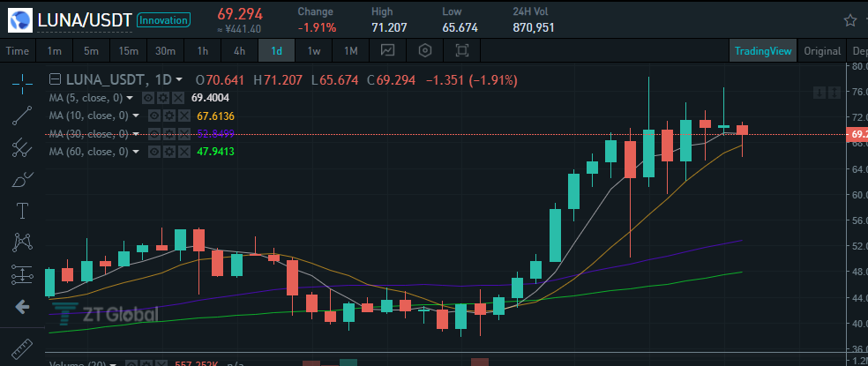Open settings gear for MA 30
This screenshot has width=868, height=366.
[x=168, y=133]
